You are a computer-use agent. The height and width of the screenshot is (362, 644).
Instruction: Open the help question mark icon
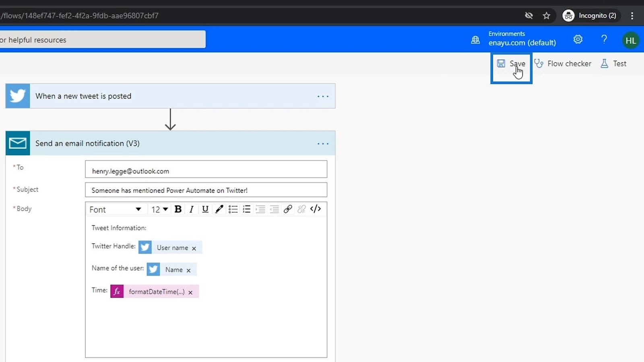point(604,39)
